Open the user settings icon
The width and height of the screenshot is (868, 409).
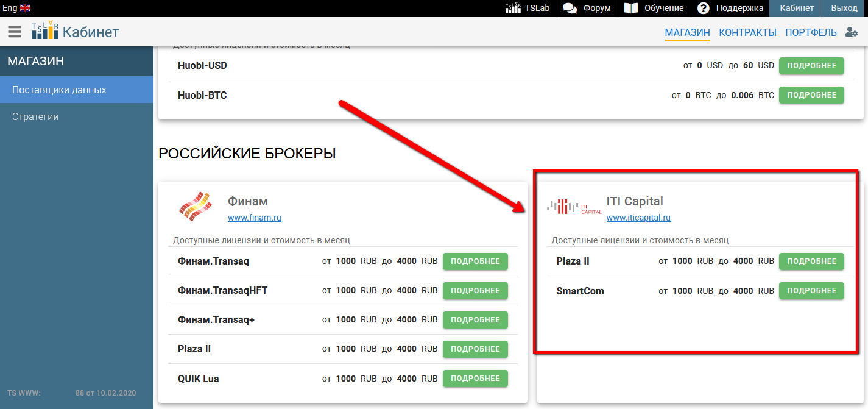tap(852, 32)
